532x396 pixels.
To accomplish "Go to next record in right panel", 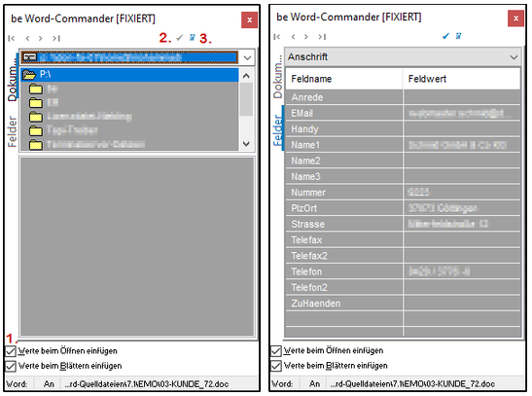I will pos(306,37).
